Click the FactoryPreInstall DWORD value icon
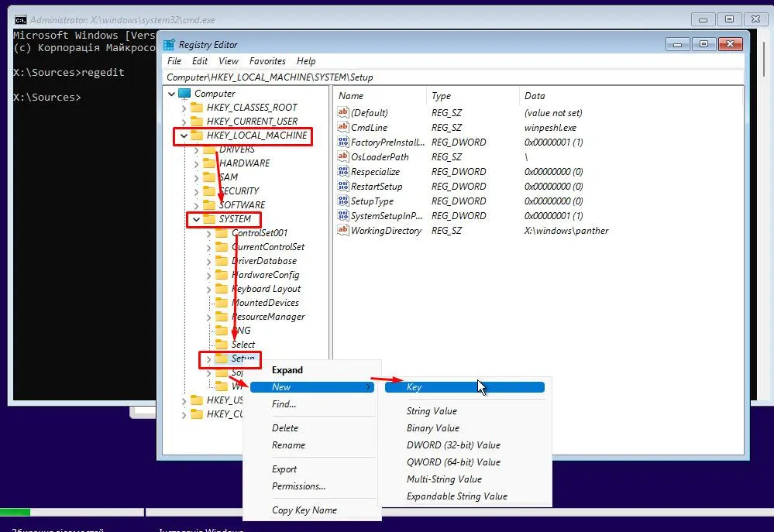774x532 pixels. [x=343, y=142]
